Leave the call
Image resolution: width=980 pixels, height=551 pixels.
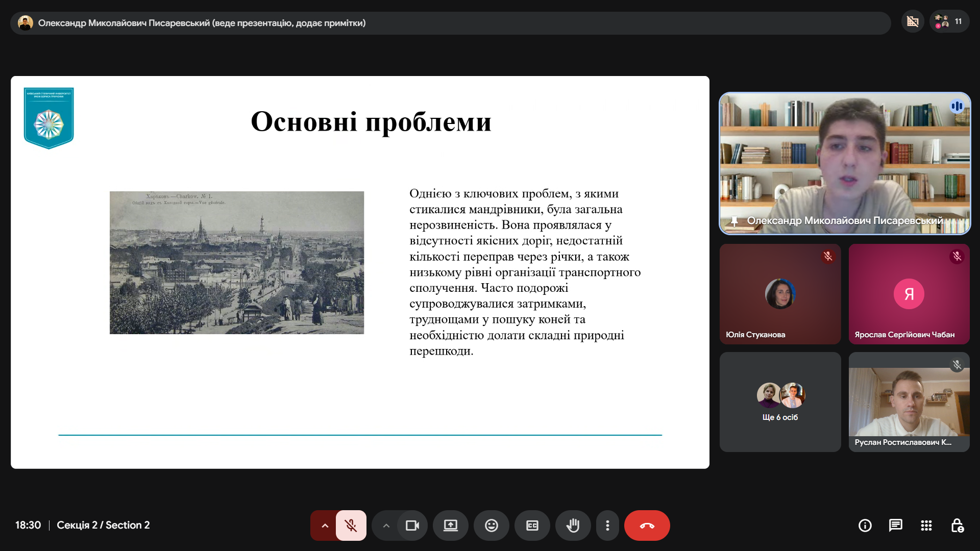(647, 525)
